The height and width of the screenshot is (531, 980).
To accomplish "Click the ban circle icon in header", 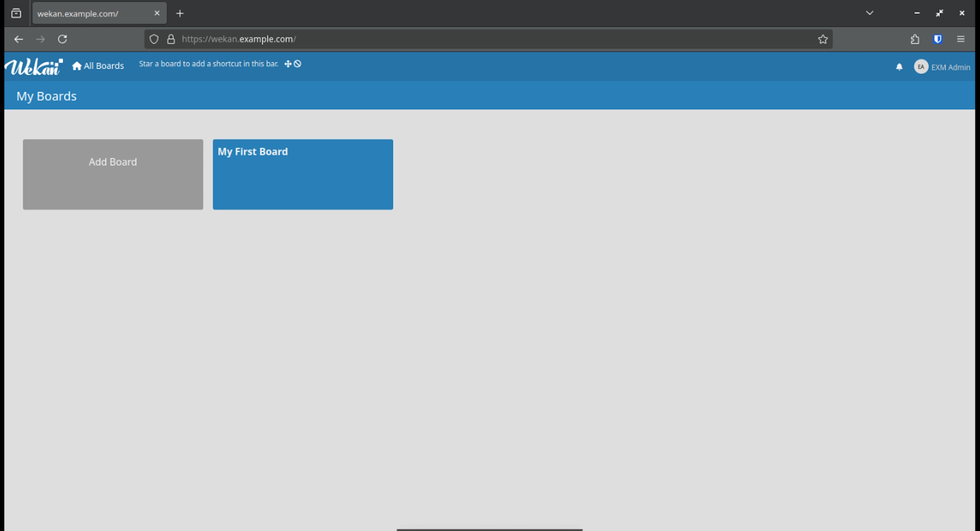I will point(298,64).
